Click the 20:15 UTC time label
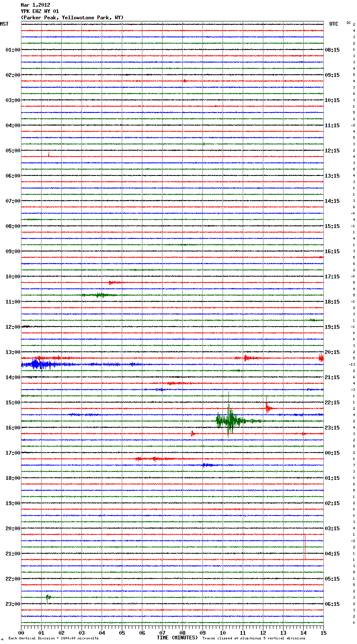357x644 pixels. pos(332,352)
